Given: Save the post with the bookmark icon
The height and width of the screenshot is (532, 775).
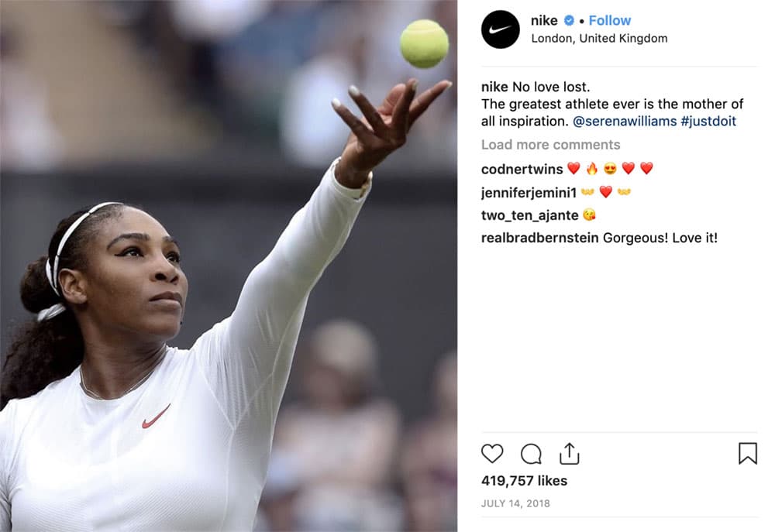Looking at the screenshot, I should [747, 454].
